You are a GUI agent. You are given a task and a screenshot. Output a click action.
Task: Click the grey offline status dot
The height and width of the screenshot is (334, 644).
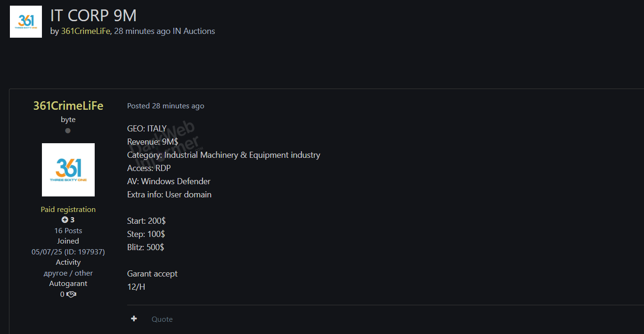coord(68,130)
